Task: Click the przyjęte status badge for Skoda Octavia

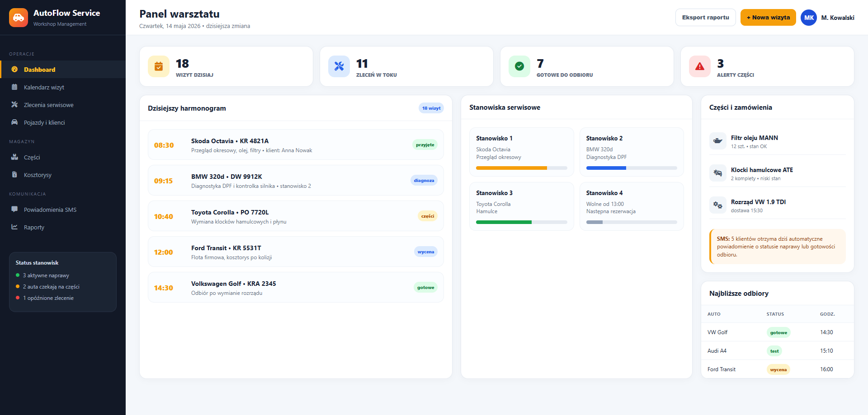Action: (x=425, y=145)
